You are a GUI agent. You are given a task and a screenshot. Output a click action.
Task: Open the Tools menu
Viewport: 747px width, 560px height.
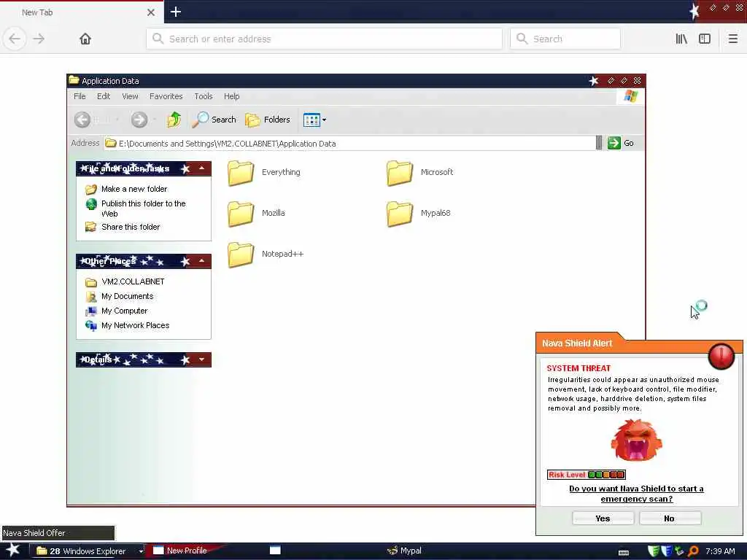204,96
